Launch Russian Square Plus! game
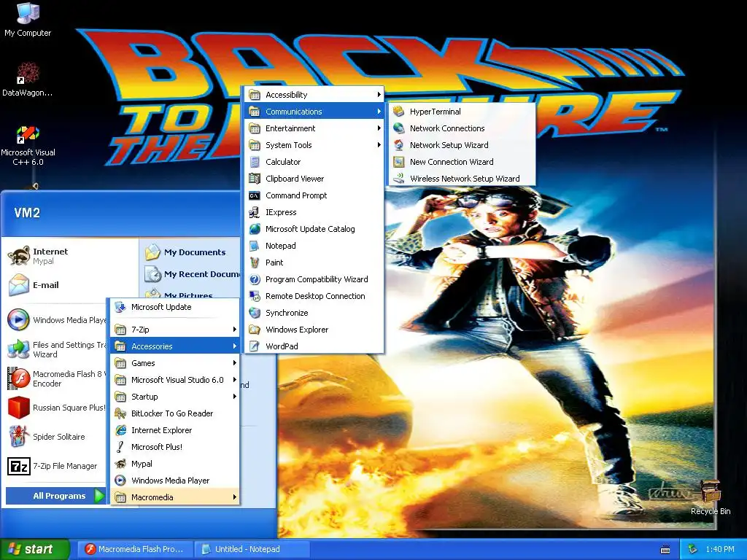747x560 pixels. click(x=56, y=408)
